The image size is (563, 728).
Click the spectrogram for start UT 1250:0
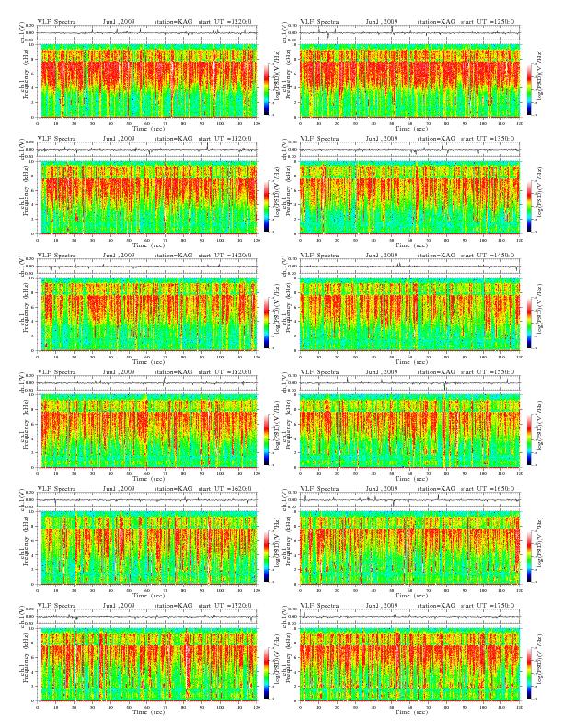pyautogui.click(x=409, y=81)
